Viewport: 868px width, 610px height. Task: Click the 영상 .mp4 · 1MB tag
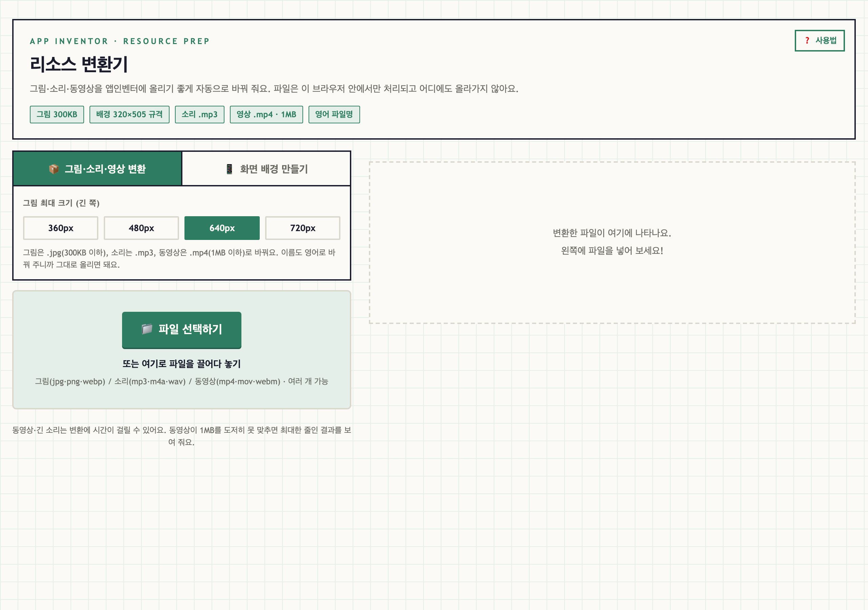click(x=266, y=115)
